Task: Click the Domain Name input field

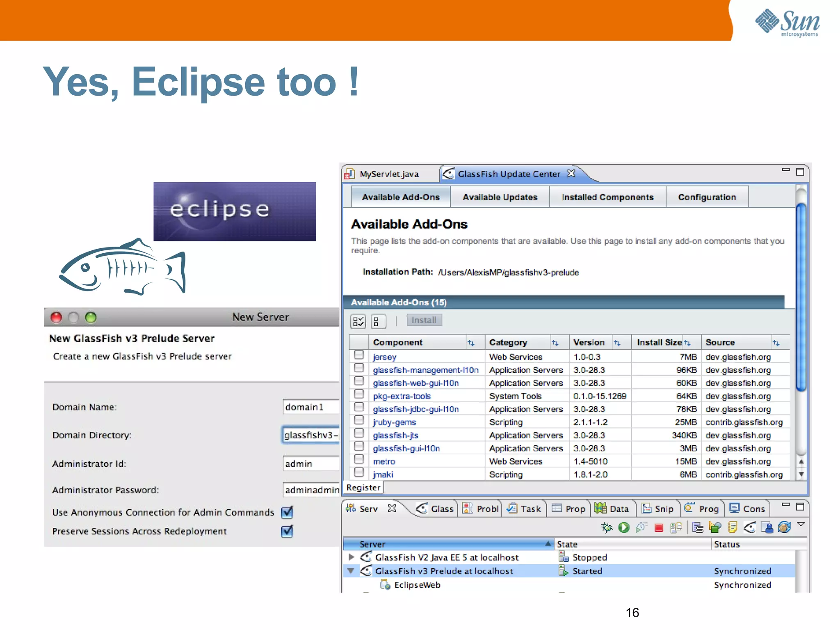Action: pyautogui.click(x=310, y=407)
